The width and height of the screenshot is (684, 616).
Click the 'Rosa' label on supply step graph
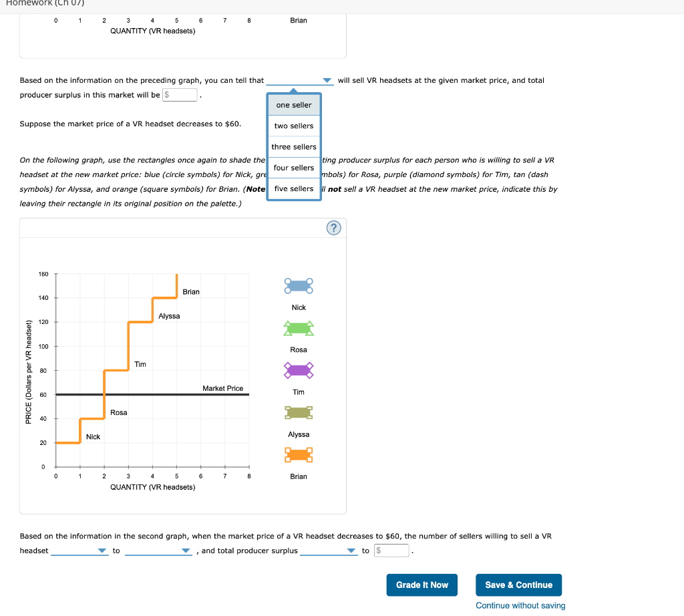119,413
